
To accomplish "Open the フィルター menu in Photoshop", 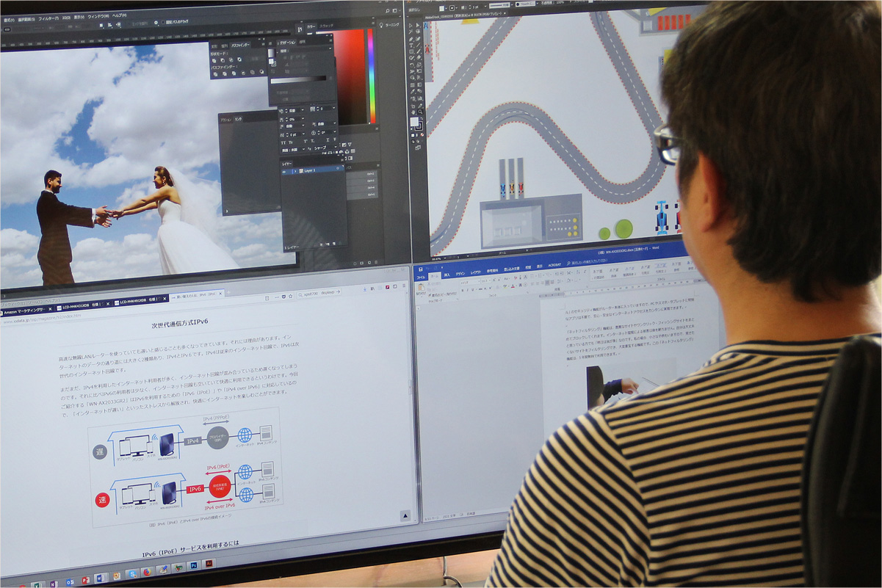I will click(48, 18).
